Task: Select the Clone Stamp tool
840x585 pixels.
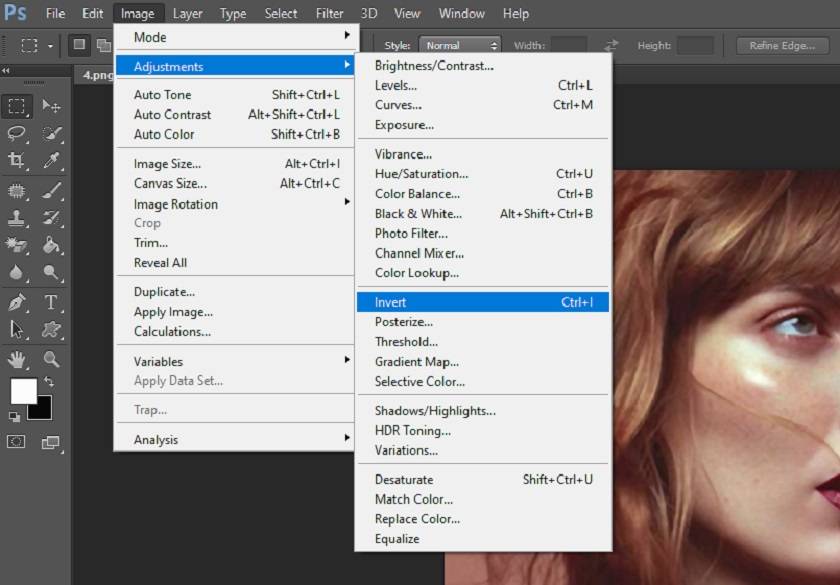Action: 17,218
